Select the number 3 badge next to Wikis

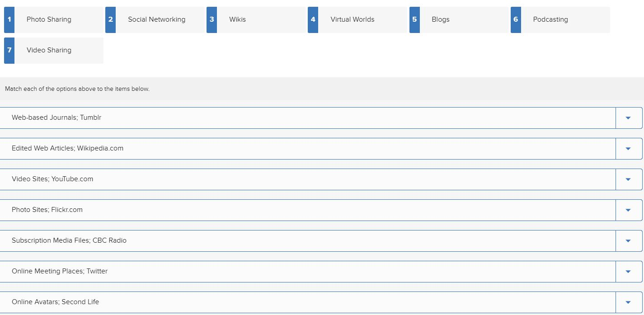tap(211, 19)
